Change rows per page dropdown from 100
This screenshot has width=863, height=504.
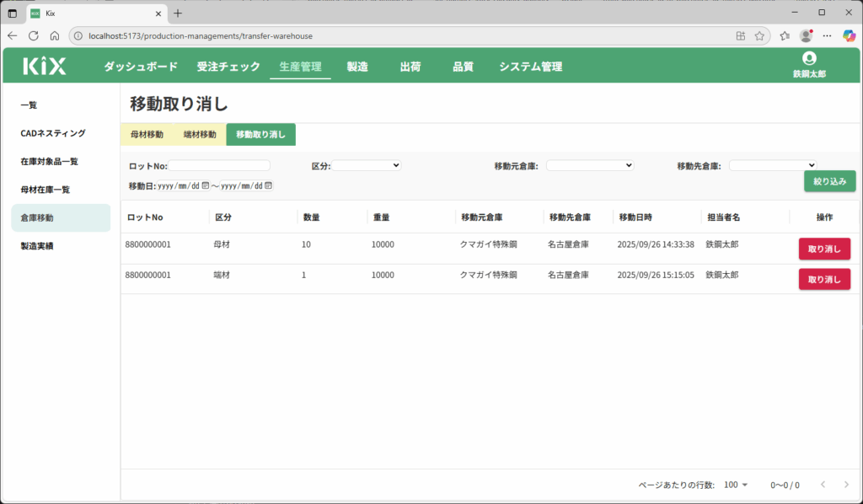tap(736, 485)
